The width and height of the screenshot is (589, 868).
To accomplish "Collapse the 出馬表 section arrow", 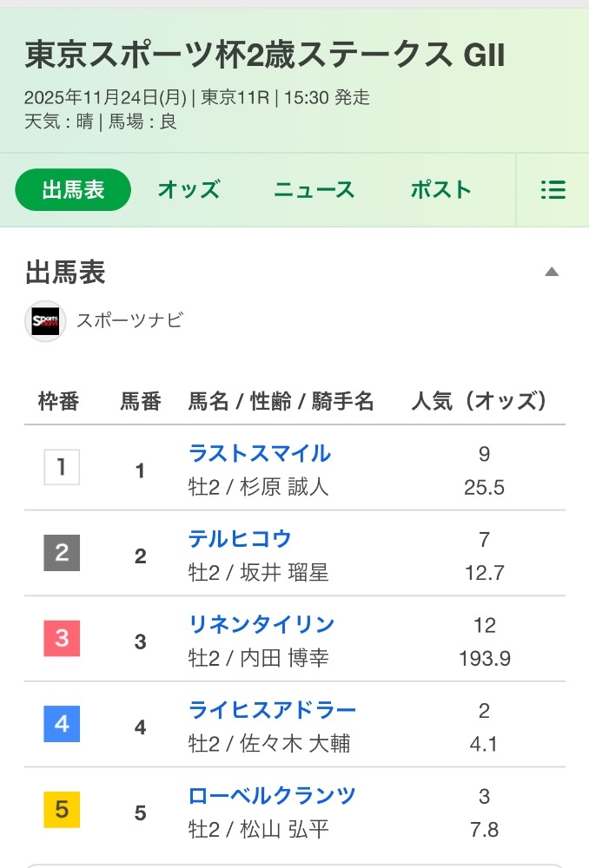I will pos(552,272).
